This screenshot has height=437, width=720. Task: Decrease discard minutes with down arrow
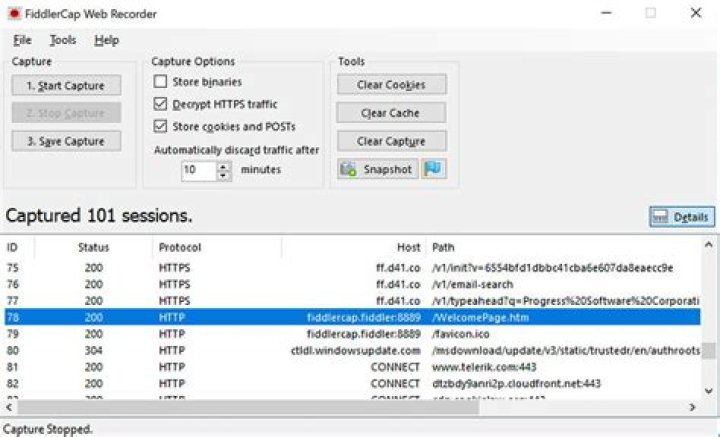coord(224,174)
